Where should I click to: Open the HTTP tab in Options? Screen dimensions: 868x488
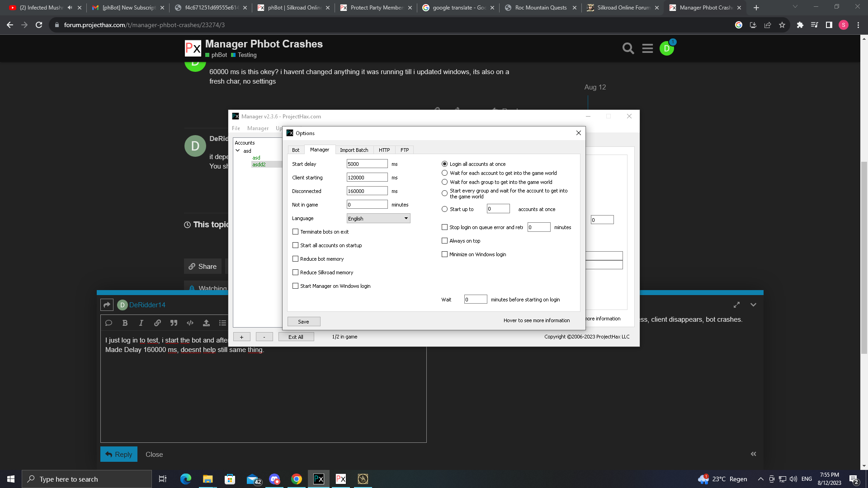pos(384,150)
